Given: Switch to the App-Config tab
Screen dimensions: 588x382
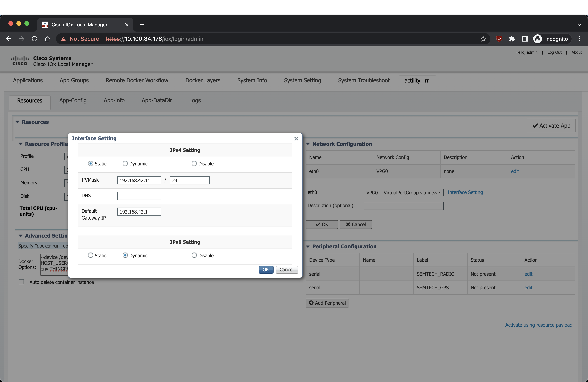Looking at the screenshot, I should 73,100.
